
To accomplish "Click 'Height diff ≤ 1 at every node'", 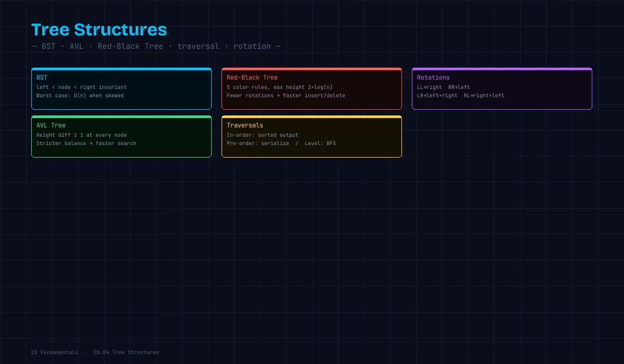I will pos(82,135).
